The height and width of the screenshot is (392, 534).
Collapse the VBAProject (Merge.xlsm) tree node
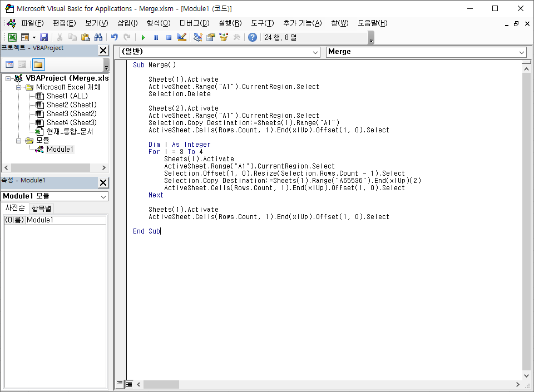(x=8, y=78)
